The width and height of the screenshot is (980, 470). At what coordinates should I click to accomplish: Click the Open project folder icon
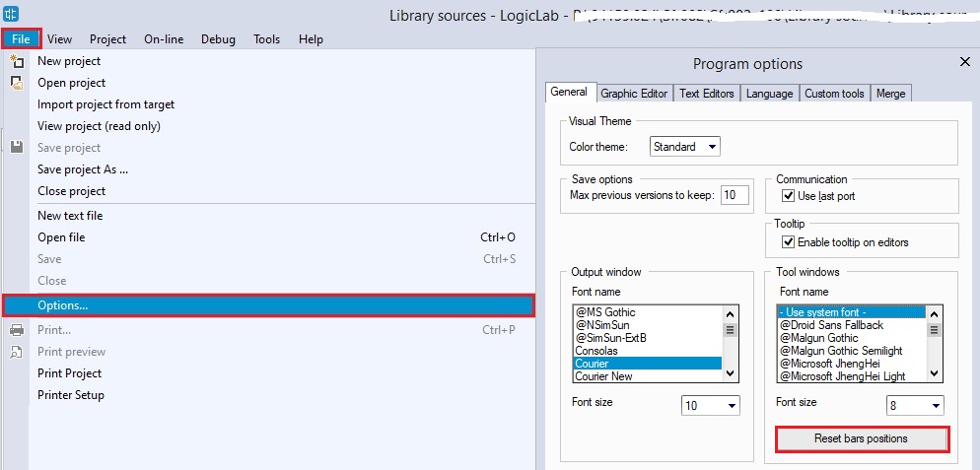coord(17,83)
